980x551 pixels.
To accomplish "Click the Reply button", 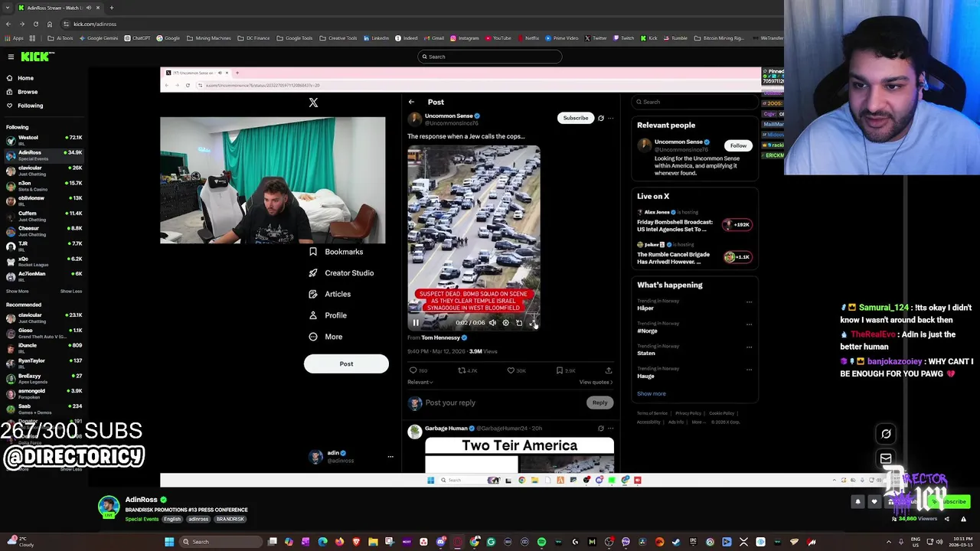I will click(x=599, y=403).
